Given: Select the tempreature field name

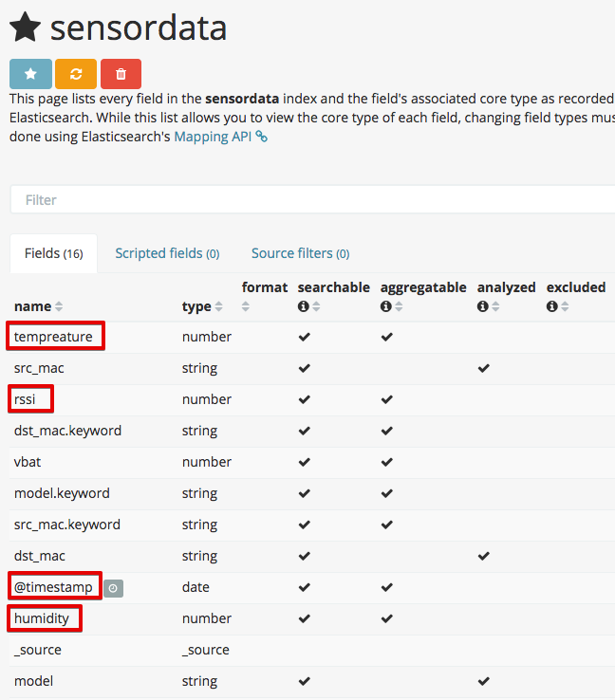Looking at the screenshot, I should click(x=53, y=337).
